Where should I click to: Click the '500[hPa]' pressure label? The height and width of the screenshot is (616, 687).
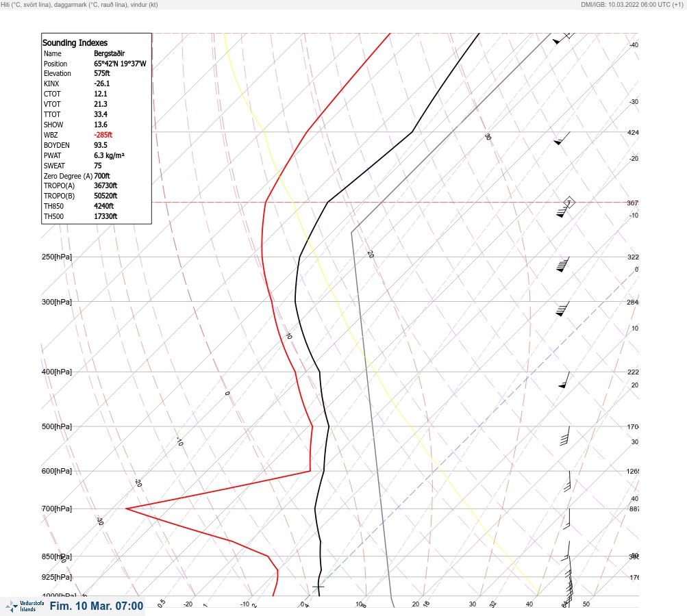click(57, 426)
